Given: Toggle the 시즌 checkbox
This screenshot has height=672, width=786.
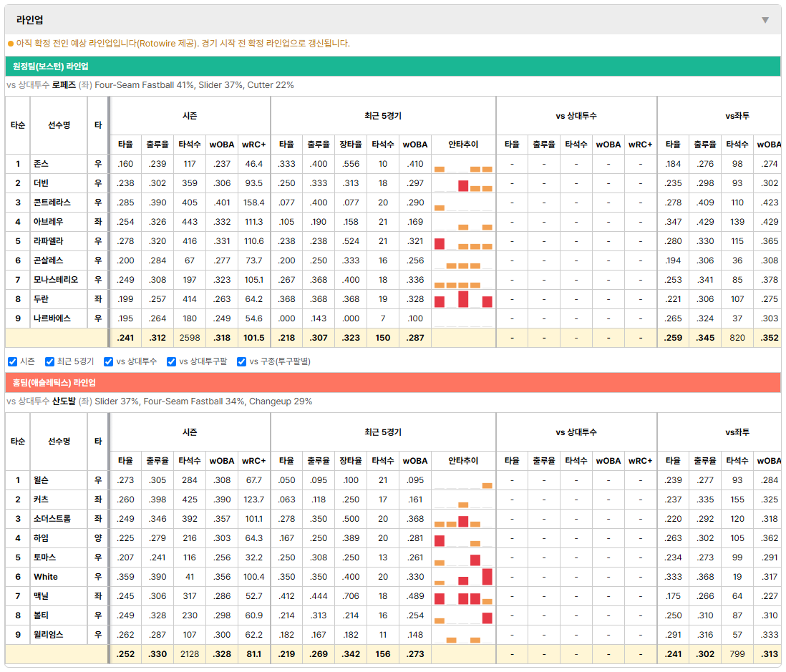Looking at the screenshot, I should 13,362.
